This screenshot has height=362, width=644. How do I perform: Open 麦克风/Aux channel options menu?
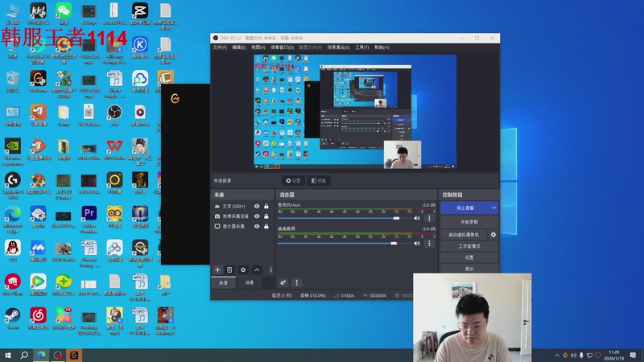(429, 218)
